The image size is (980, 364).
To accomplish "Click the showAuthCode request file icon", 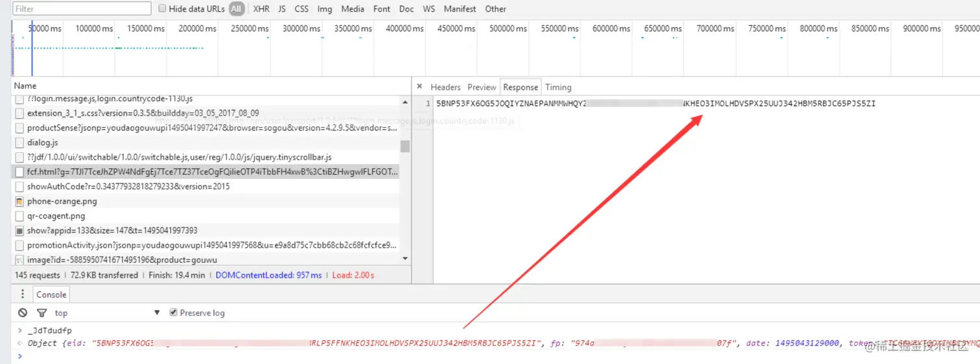I will pyautogui.click(x=19, y=186).
